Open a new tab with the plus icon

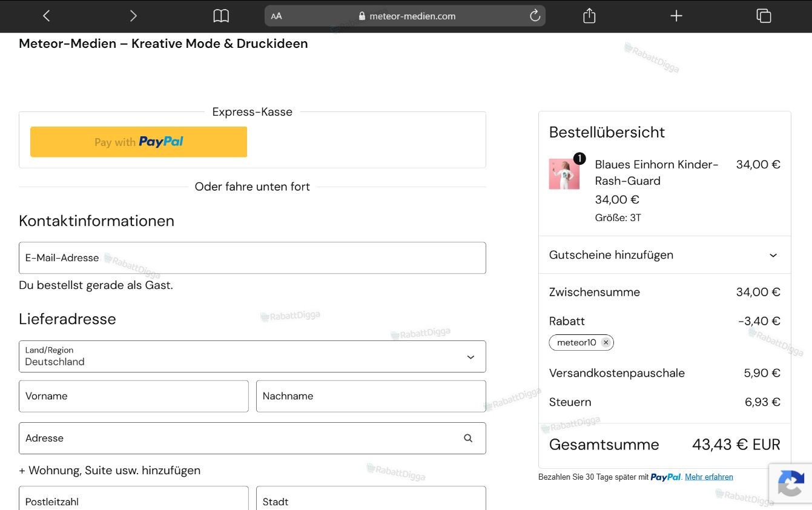click(676, 16)
